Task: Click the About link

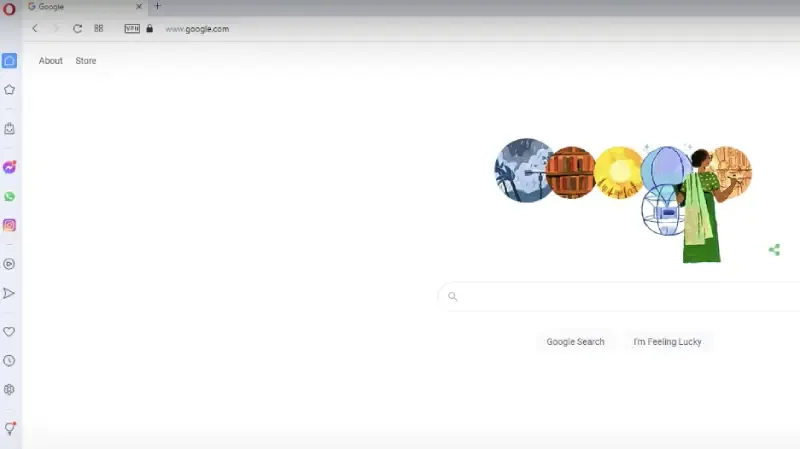Action: tap(51, 61)
